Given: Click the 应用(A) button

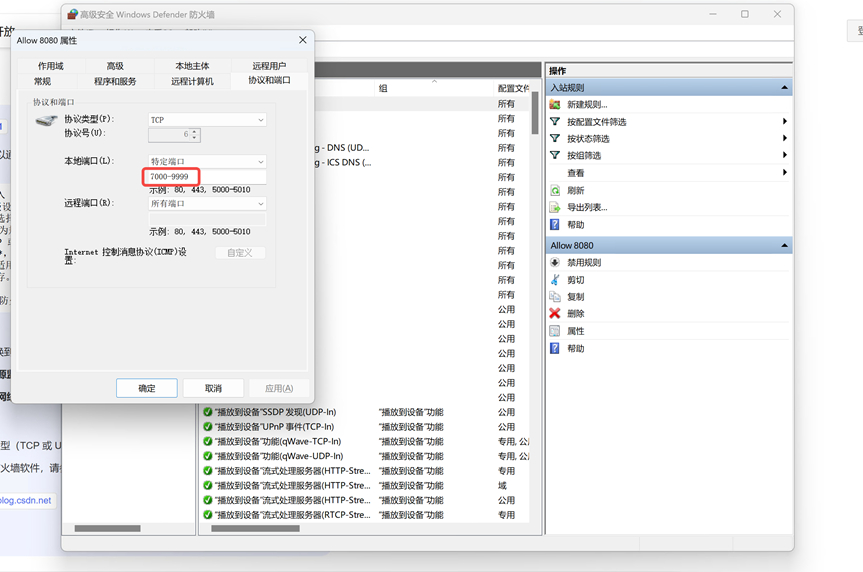Looking at the screenshot, I should tap(279, 388).
